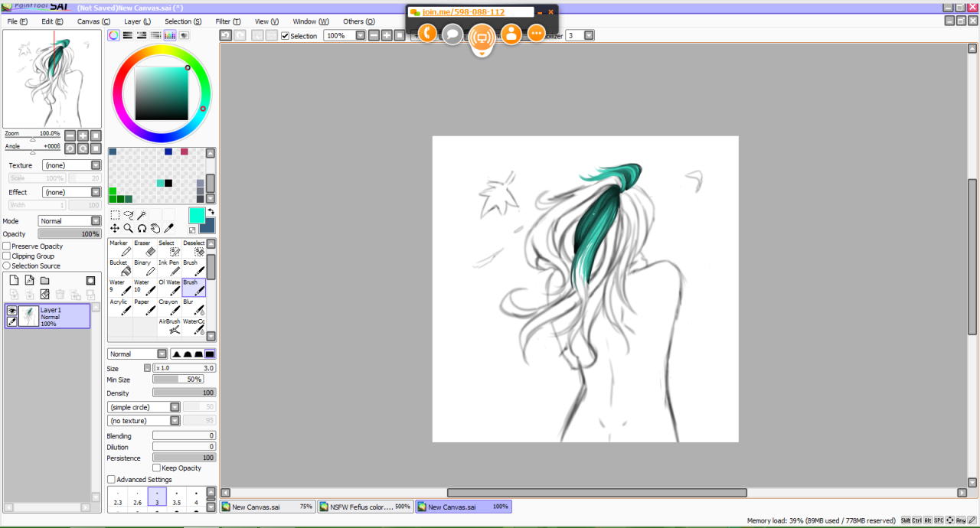Switch to the NSFW Fefius color tab

366,507
